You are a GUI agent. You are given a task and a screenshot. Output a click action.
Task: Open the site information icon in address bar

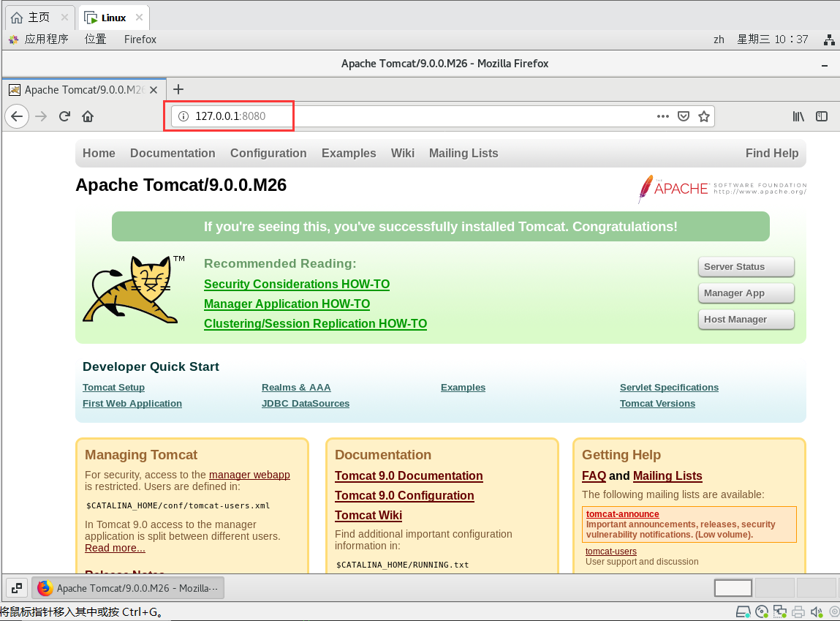pos(183,116)
